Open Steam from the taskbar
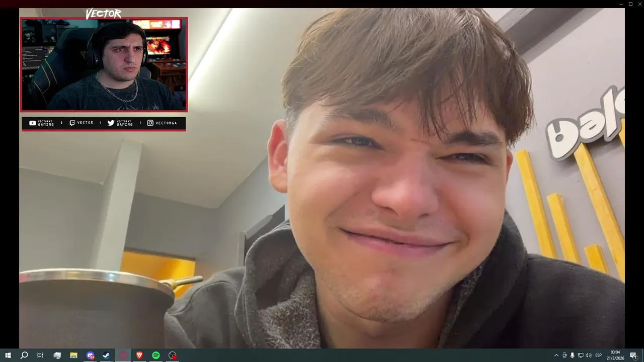This screenshot has width=644, height=362. pos(106,355)
